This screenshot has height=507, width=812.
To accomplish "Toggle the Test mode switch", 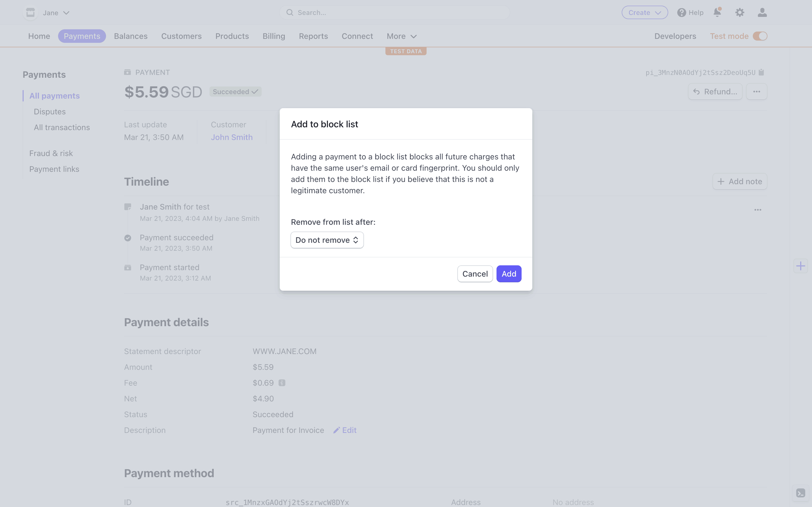I will tap(760, 36).
